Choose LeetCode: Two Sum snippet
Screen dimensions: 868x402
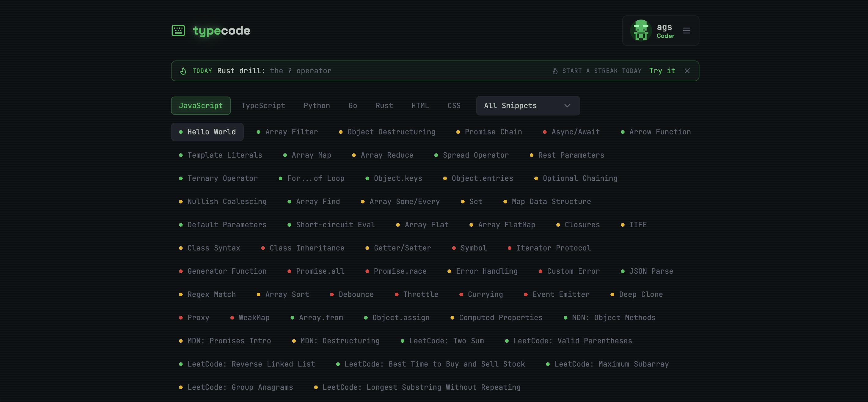[442, 341]
